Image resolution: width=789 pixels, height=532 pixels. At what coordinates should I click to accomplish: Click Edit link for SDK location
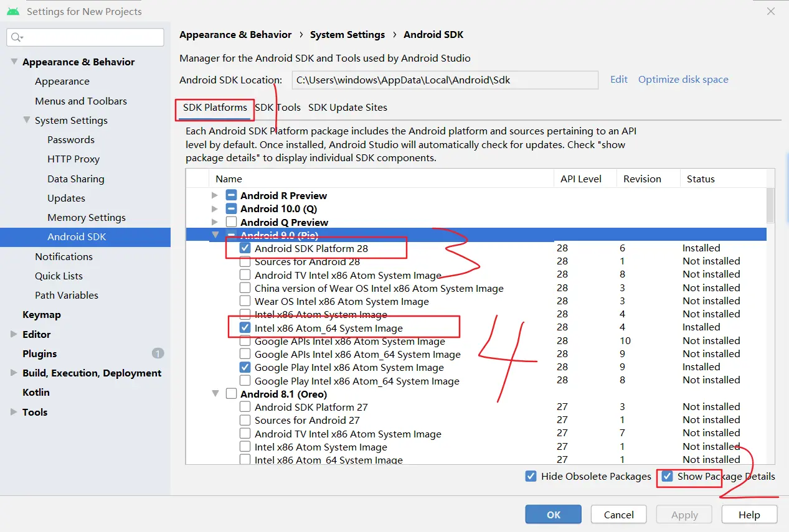point(619,80)
